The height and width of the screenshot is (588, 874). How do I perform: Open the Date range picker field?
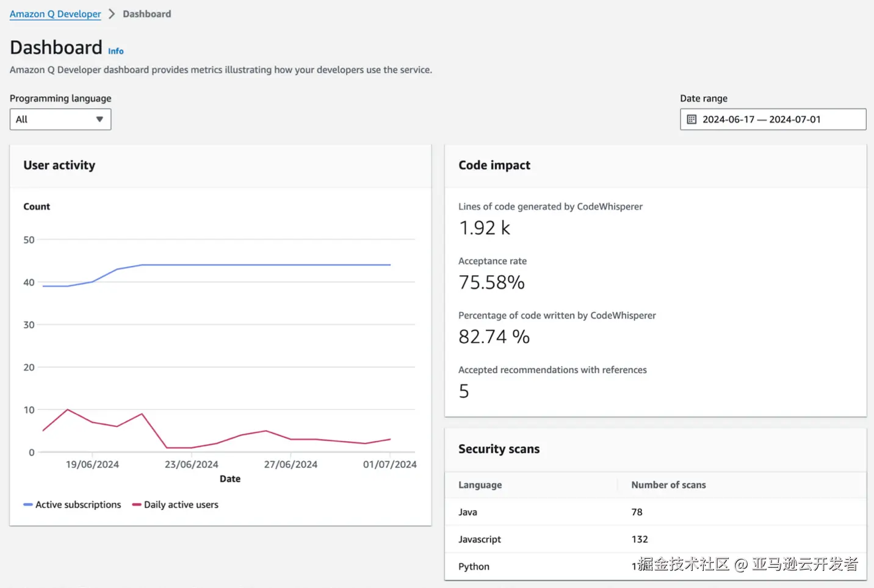(773, 120)
